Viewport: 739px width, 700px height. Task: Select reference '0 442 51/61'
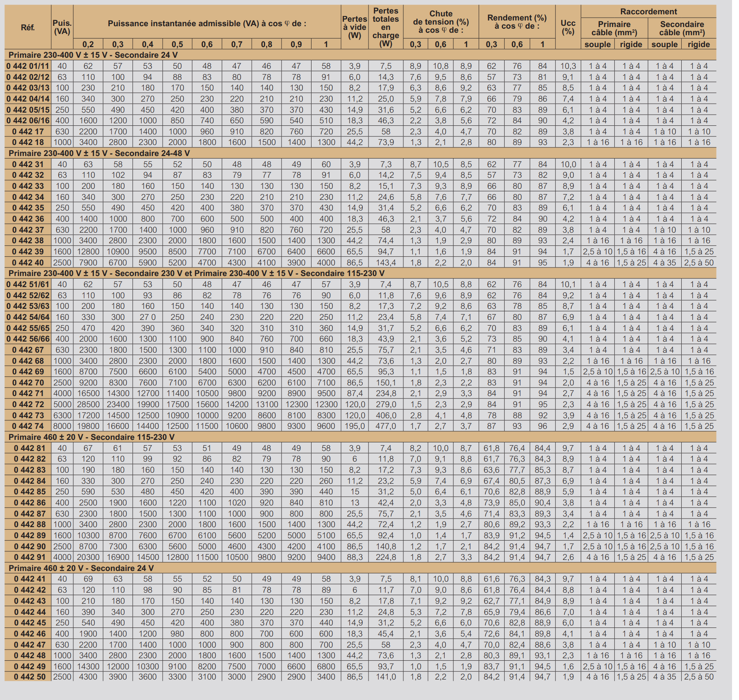click(28, 284)
